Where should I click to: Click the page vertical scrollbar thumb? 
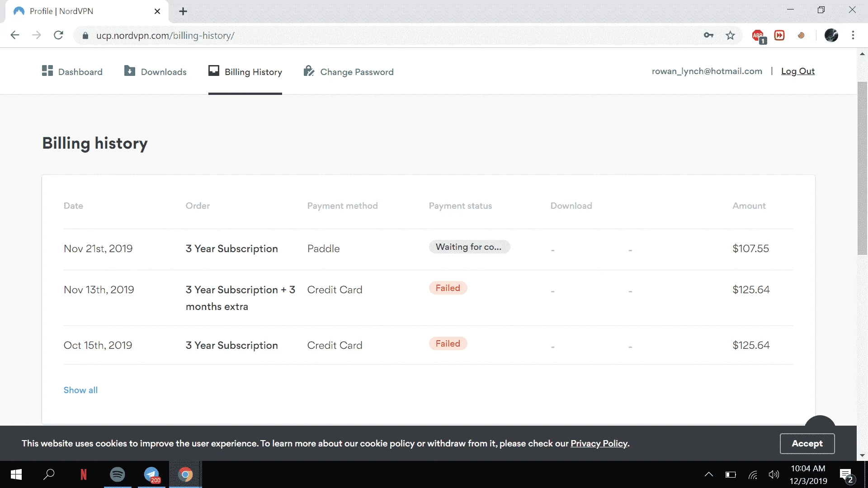coord(862,168)
